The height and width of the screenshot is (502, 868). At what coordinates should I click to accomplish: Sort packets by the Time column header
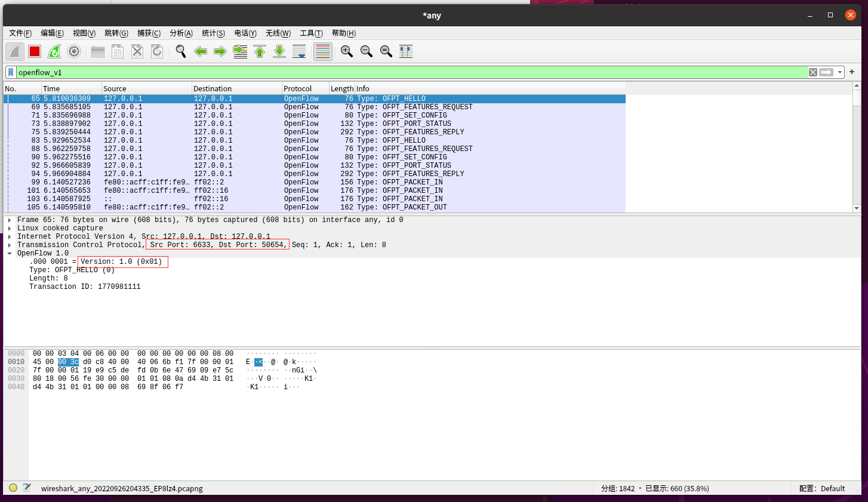coord(72,88)
